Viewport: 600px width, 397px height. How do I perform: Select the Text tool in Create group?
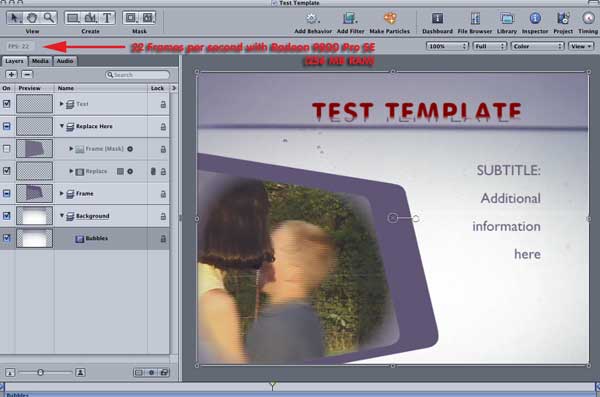click(x=107, y=18)
